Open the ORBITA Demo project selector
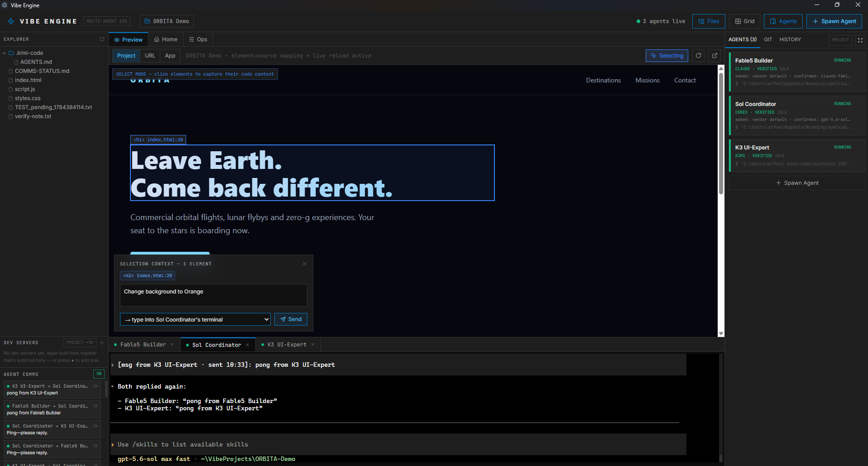This screenshot has width=868, height=466. click(167, 21)
